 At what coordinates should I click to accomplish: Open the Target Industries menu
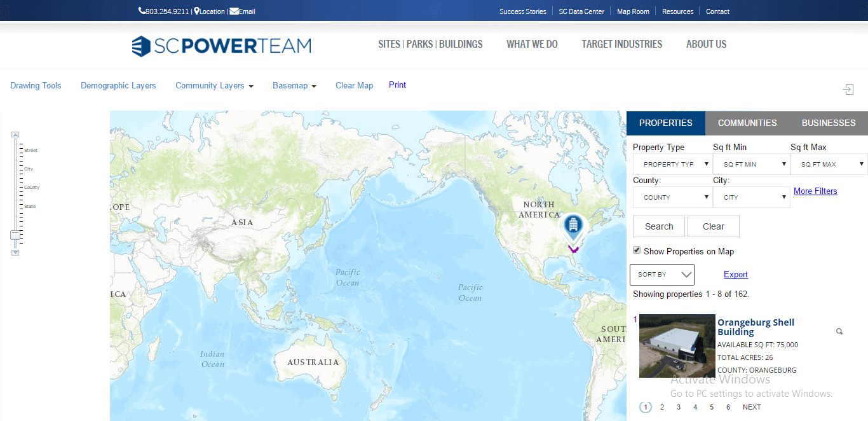pos(622,44)
